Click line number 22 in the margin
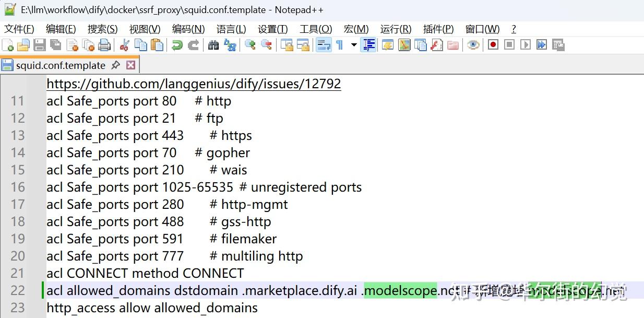This screenshot has width=644, height=318. pyautogui.click(x=18, y=290)
